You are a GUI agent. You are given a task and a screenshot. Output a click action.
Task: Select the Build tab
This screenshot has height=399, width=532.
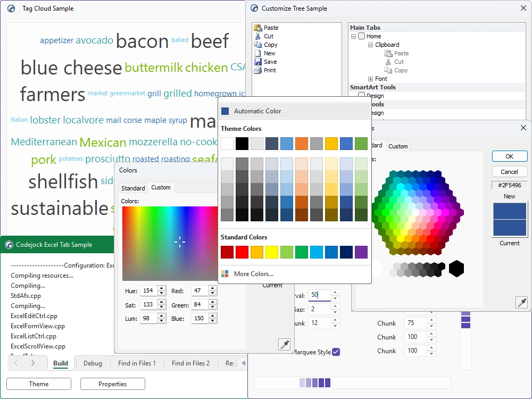click(x=61, y=363)
